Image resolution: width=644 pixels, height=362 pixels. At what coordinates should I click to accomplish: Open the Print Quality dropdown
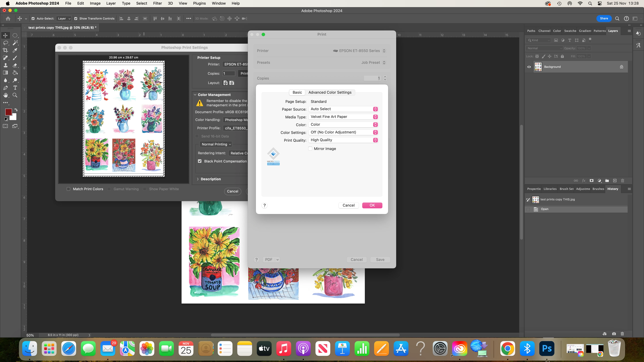pyautogui.click(x=343, y=140)
